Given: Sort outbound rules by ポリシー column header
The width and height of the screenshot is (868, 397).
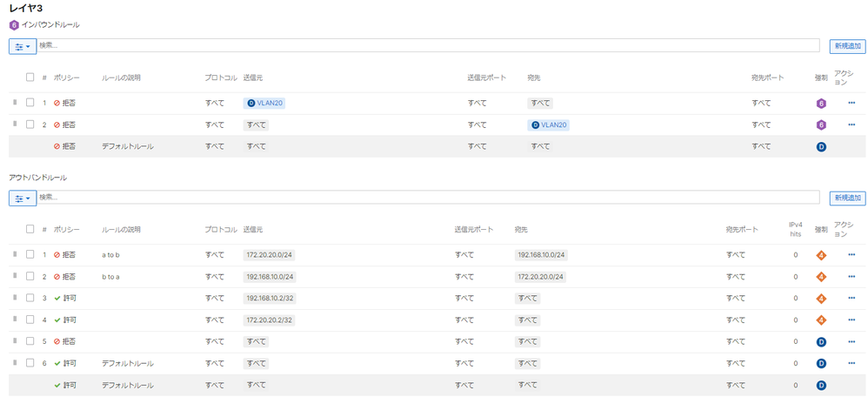Looking at the screenshot, I should coord(66,230).
